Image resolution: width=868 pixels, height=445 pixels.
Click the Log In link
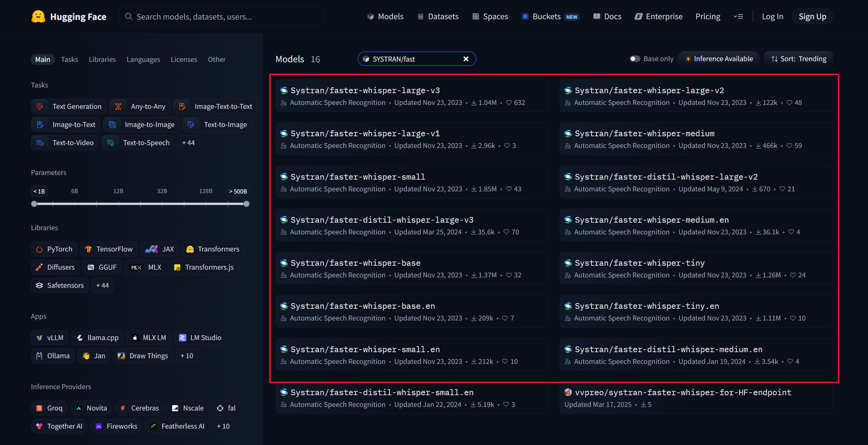(773, 16)
